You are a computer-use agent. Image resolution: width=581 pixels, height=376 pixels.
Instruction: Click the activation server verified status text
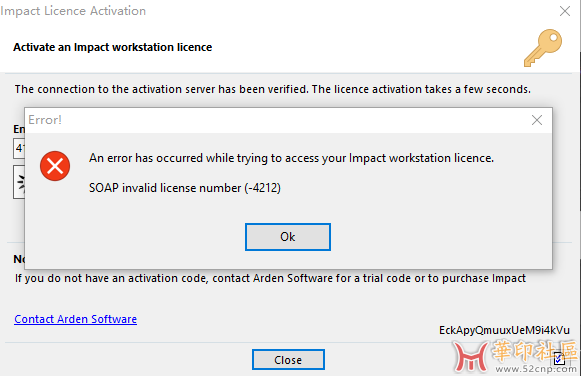click(x=273, y=89)
